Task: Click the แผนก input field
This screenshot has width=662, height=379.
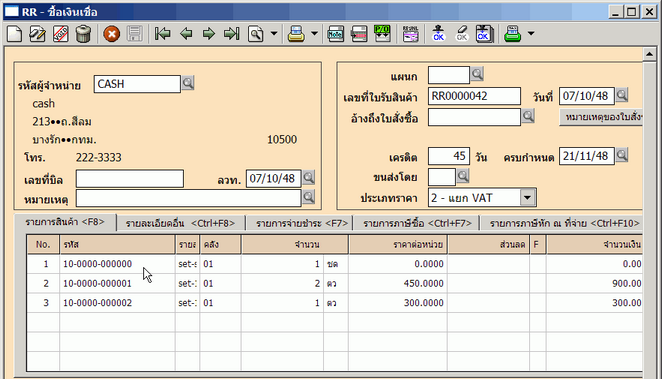Action: (x=449, y=75)
